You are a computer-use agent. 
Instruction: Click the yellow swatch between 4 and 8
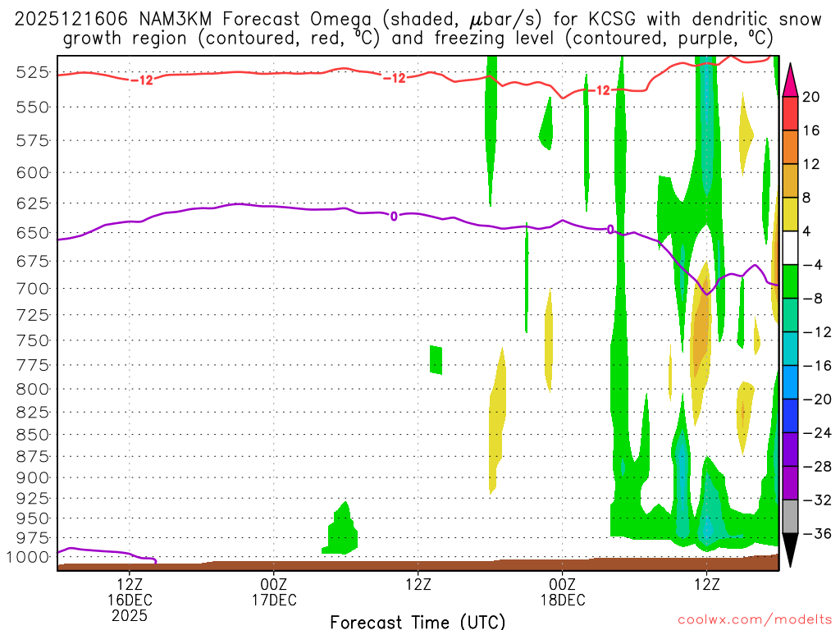[790, 214]
